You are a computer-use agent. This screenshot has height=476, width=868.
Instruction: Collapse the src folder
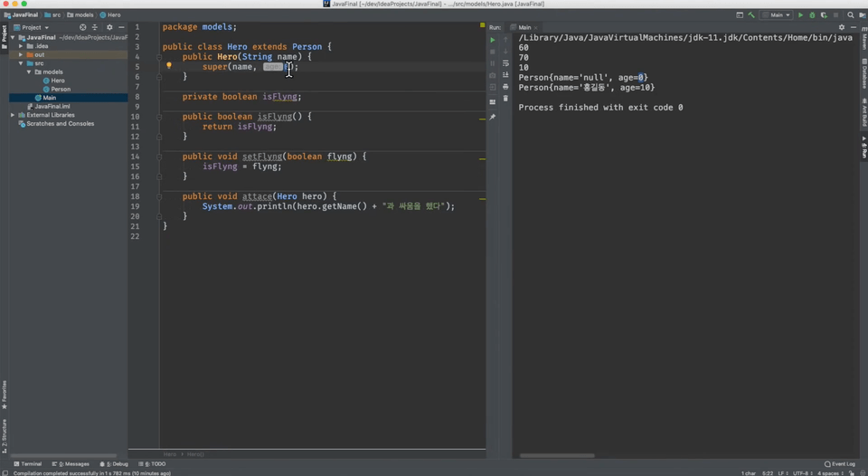coord(21,63)
